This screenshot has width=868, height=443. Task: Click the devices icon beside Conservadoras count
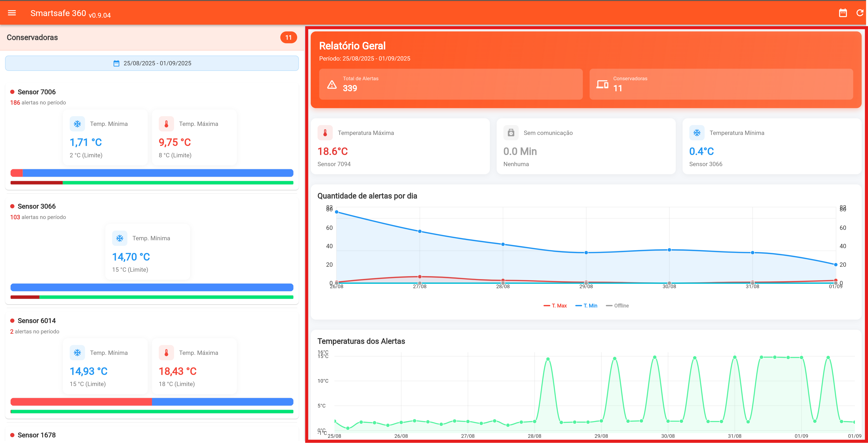tap(602, 85)
